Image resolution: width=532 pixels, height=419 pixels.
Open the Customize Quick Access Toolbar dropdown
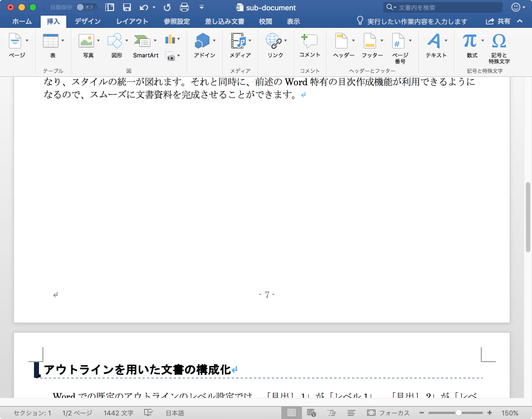point(202,7)
